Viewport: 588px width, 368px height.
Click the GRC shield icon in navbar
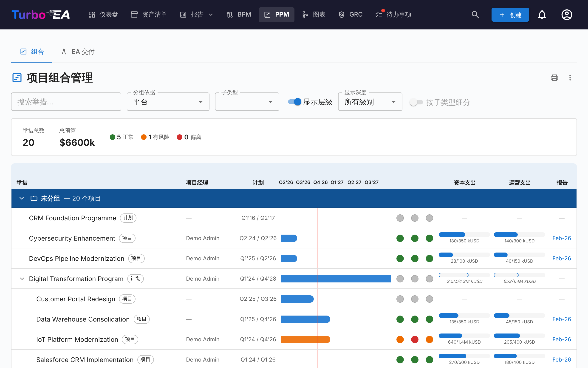pos(341,14)
